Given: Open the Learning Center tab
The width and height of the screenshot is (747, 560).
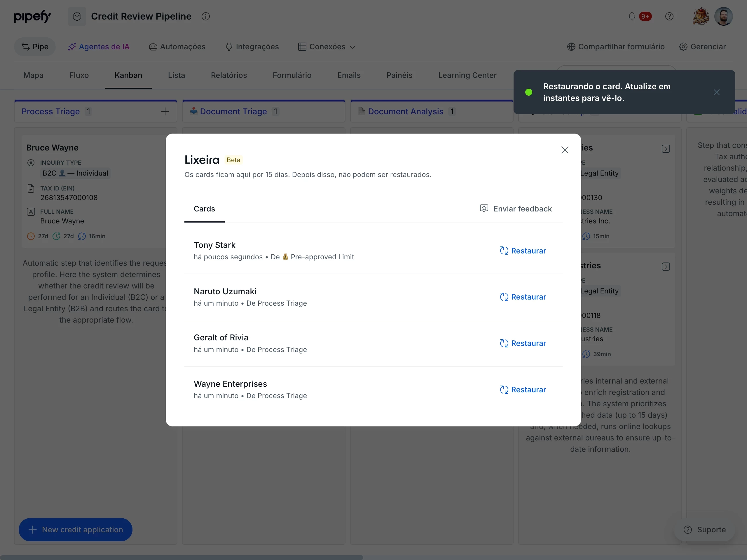Looking at the screenshot, I should 467,75.
